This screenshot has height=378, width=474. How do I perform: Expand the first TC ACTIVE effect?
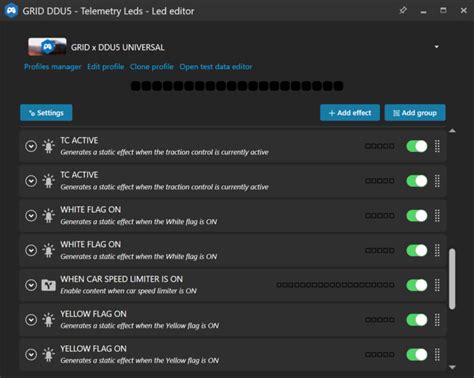pos(31,146)
